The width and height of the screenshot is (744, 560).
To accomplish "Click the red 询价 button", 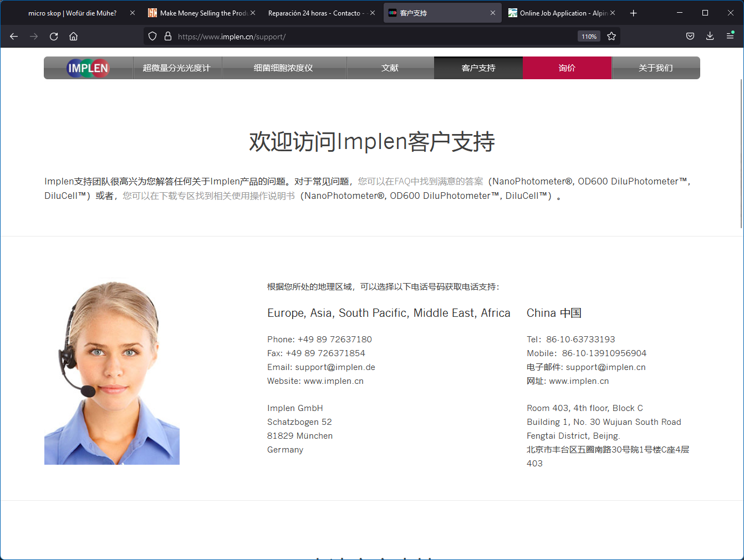I will [x=567, y=68].
